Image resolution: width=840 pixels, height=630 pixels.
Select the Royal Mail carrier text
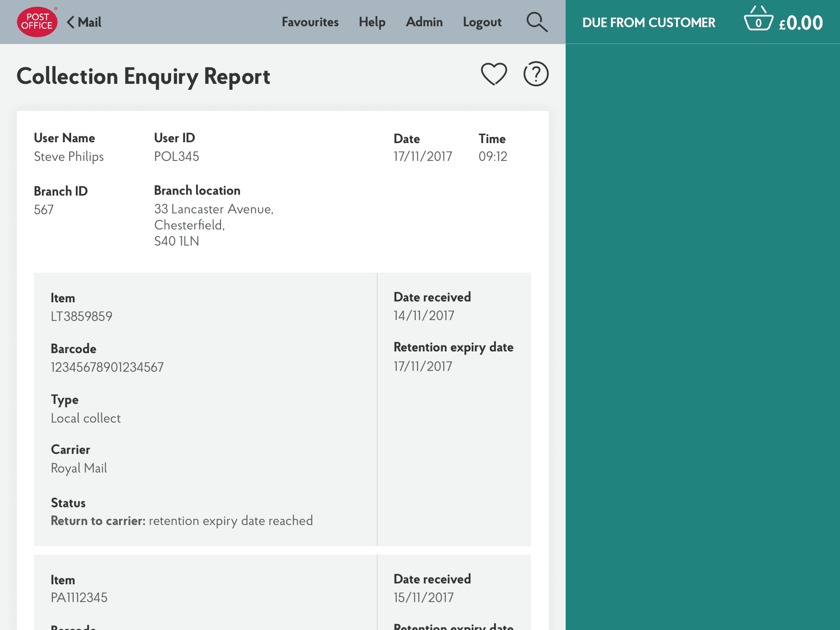[79, 468]
